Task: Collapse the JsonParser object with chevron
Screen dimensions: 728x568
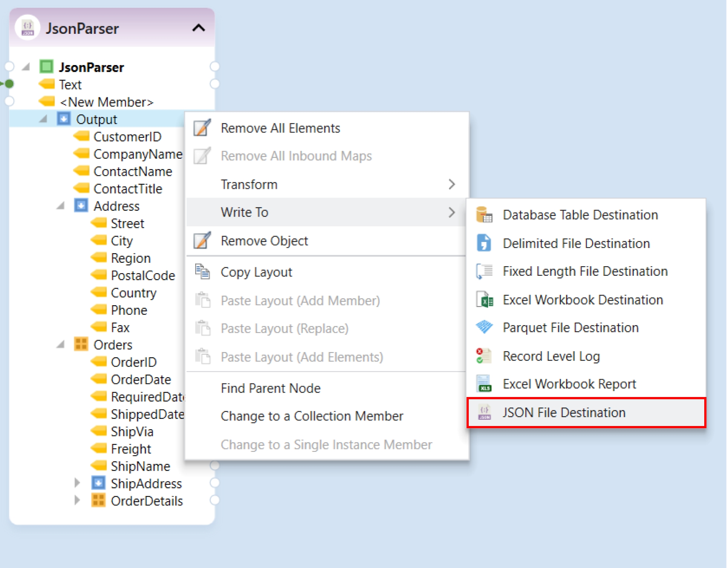Action: (199, 28)
